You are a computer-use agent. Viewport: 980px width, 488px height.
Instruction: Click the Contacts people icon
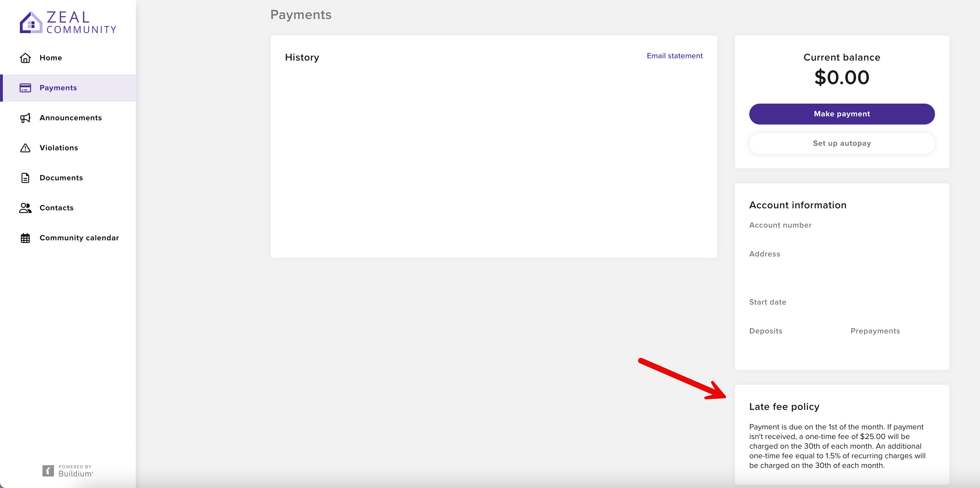pyautogui.click(x=25, y=208)
